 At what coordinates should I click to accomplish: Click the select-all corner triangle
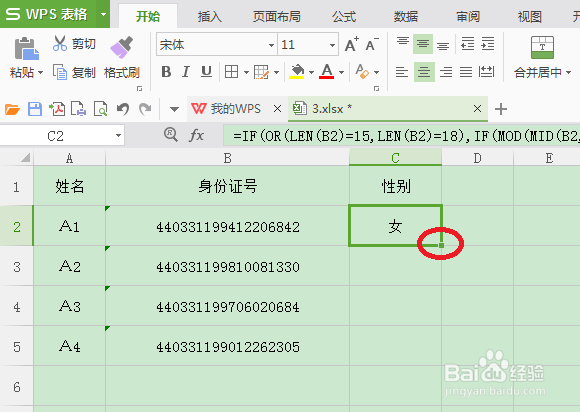point(25,158)
